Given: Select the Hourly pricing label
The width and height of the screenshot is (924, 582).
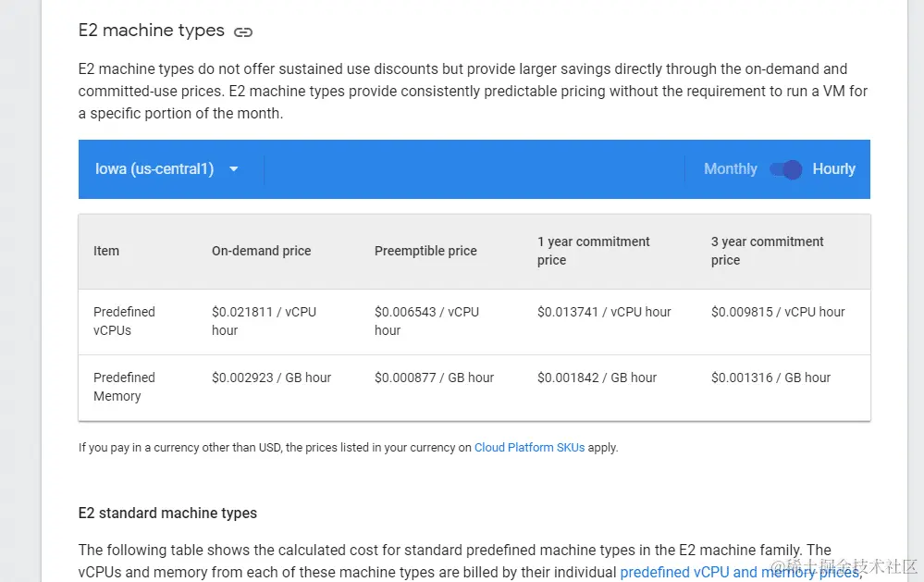Looking at the screenshot, I should pyautogui.click(x=833, y=169).
